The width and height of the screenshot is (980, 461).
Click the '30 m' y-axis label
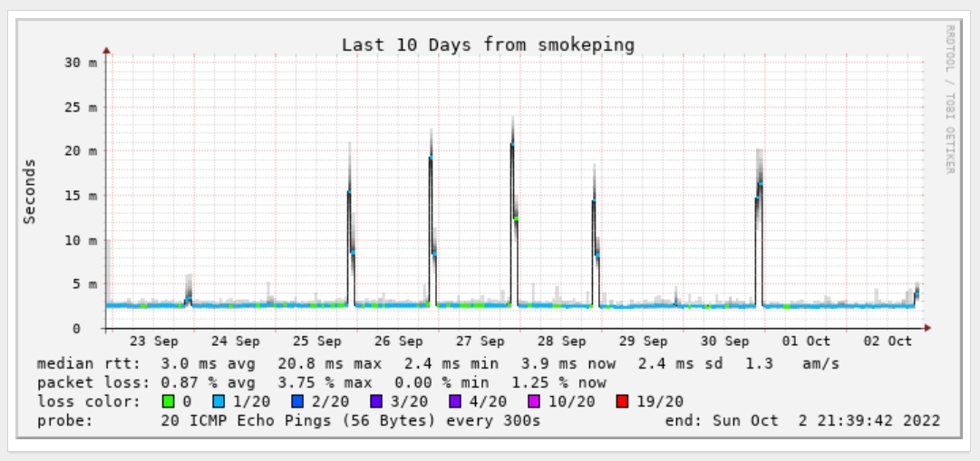pyautogui.click(x=81, y=62)
